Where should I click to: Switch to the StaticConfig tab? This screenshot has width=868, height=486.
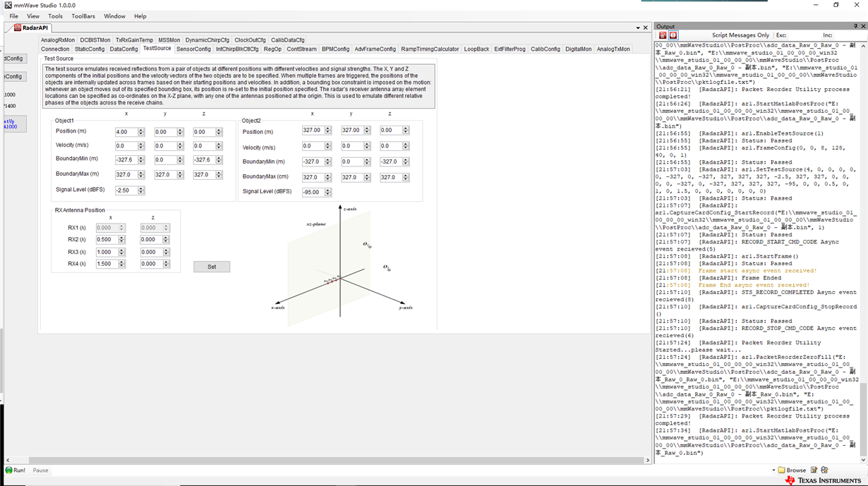coord(90,49)
